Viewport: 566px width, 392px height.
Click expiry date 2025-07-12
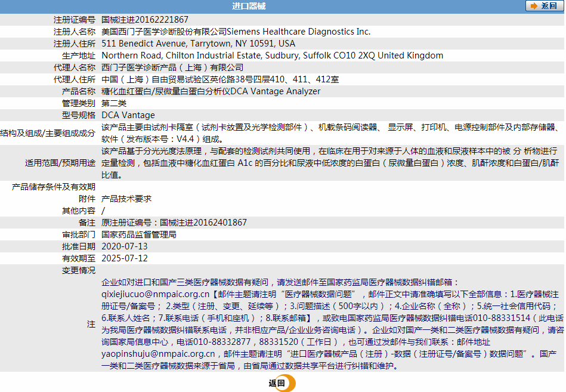click(125, 258)
